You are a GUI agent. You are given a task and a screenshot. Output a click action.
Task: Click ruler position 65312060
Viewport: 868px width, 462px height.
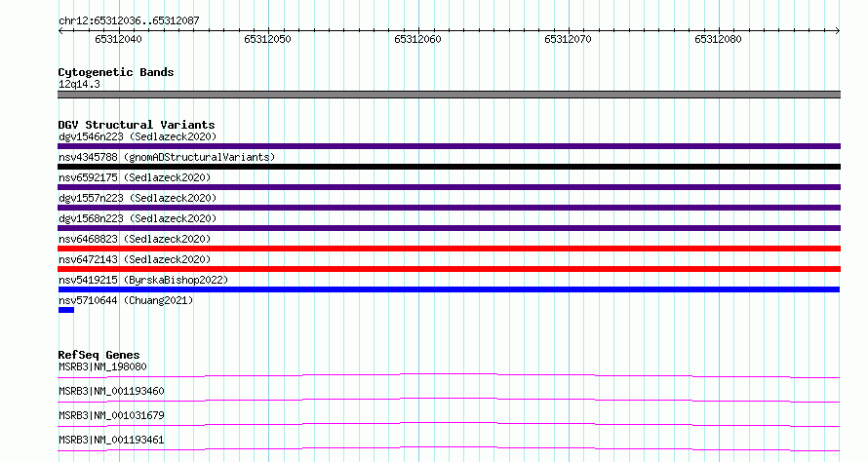click(418, 39)
